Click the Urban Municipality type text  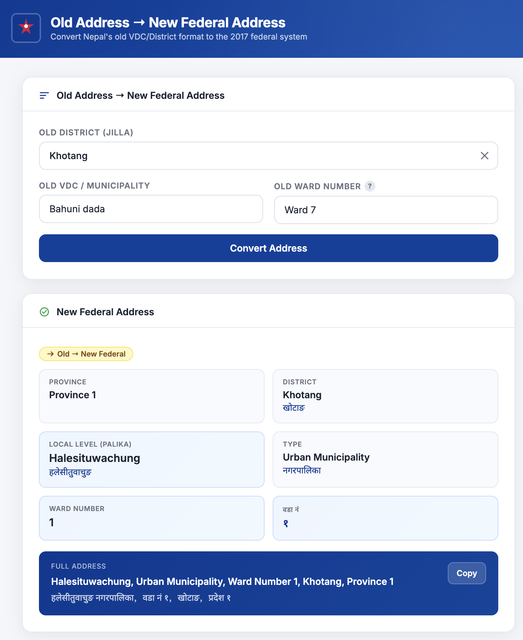pos(326,457)
